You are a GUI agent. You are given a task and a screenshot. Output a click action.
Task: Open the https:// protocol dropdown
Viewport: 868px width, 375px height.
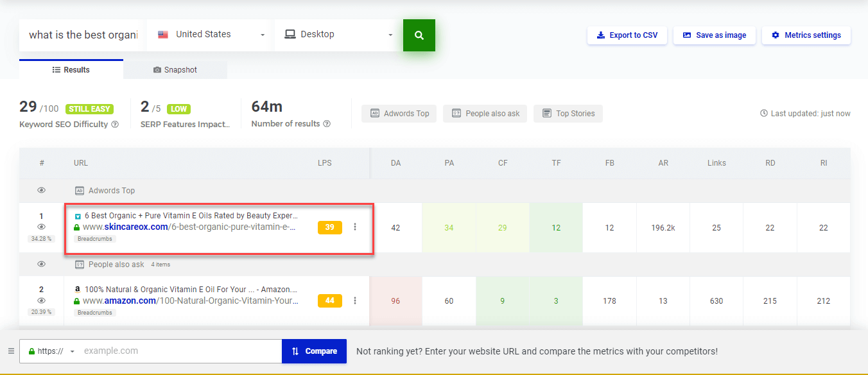pos(51,351)
